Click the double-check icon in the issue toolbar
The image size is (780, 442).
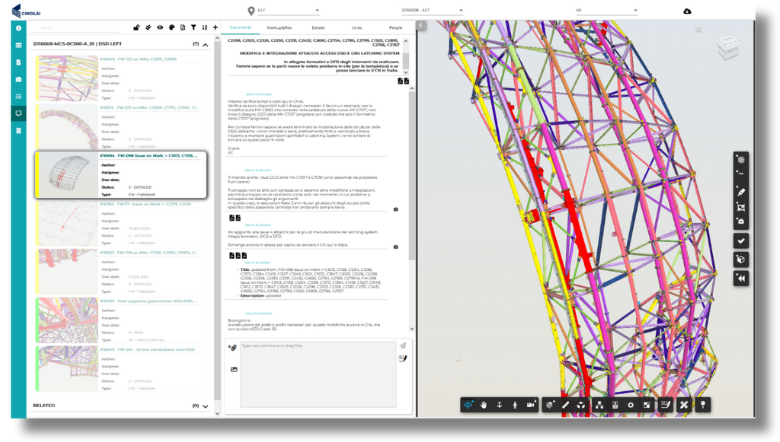tap(148, 28)
